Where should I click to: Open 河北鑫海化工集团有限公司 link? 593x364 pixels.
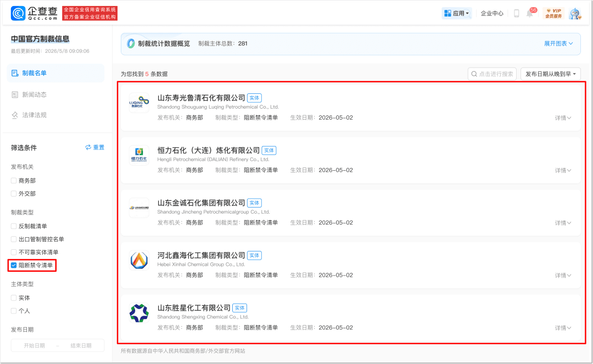[x=201, y=255]
